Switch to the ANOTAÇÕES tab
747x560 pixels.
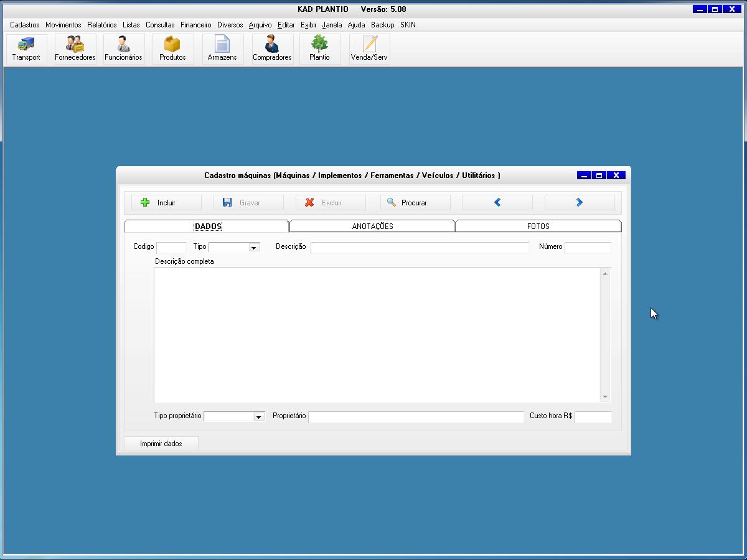(x=372, y=226)
